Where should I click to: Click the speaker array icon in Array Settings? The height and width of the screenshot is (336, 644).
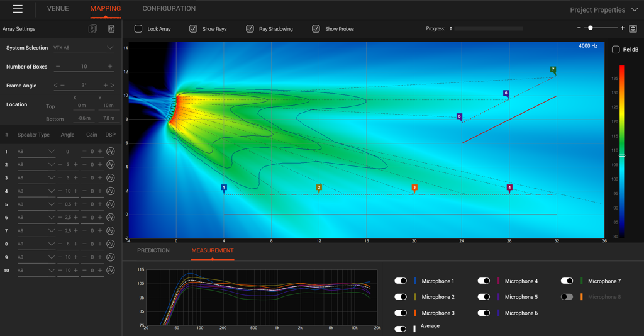point(92,29)
